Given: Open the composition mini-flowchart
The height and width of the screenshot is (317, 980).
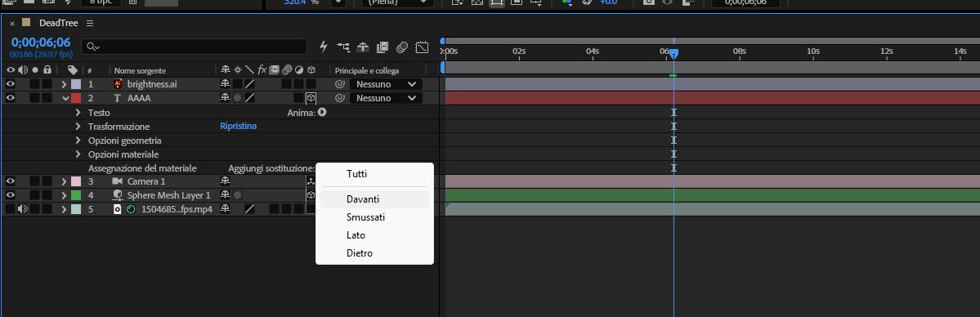Looking at the screenshot, I should (x=343, y=47).
